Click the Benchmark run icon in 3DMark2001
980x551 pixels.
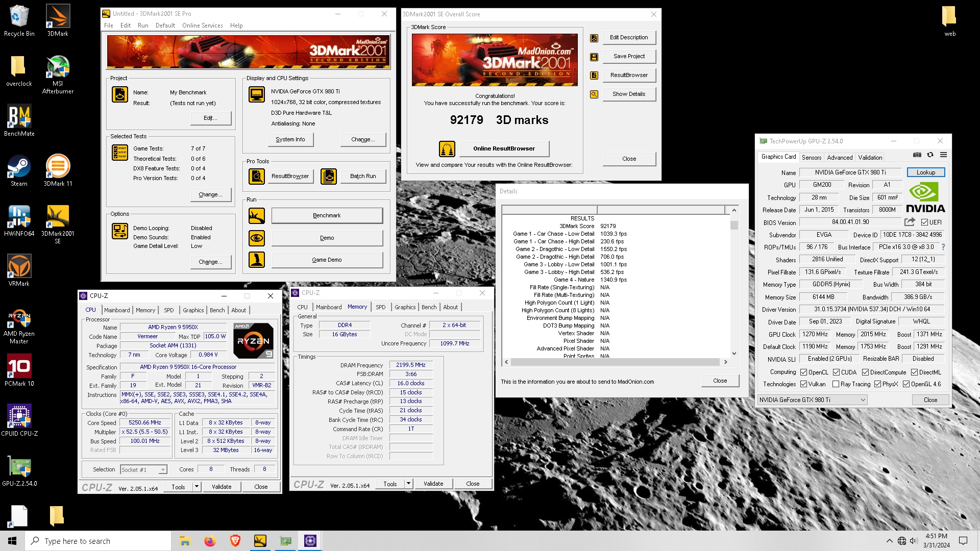(257, 216)
